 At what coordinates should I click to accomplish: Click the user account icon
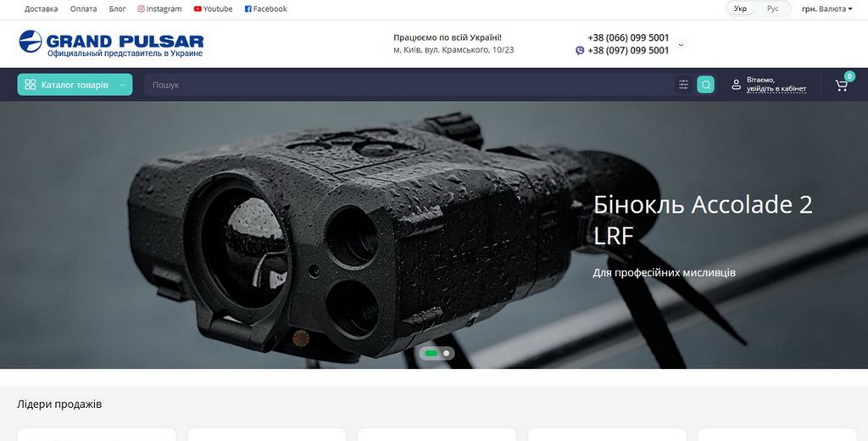[x=736, y=85]
